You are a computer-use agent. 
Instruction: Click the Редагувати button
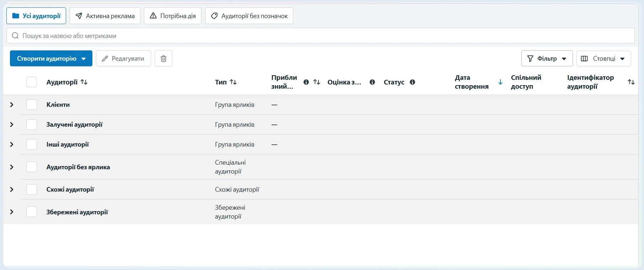tap(123, 59)
